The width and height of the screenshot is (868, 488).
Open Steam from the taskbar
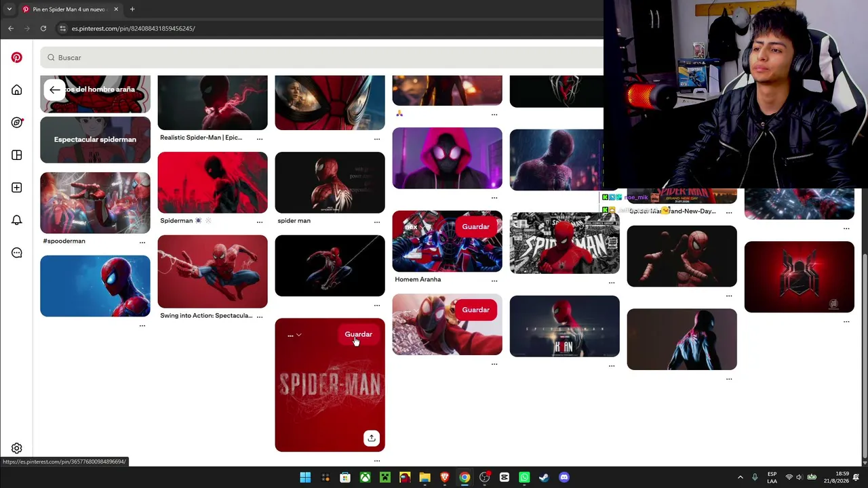544,477
